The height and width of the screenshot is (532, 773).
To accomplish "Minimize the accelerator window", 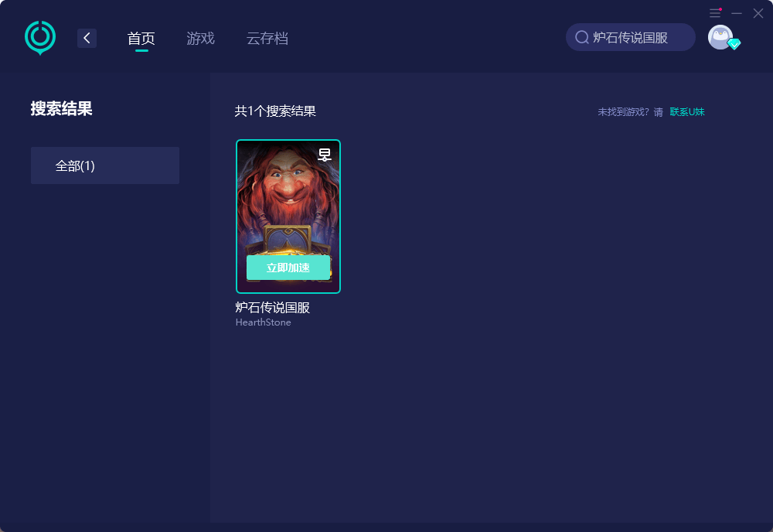I will click(737, 13).
